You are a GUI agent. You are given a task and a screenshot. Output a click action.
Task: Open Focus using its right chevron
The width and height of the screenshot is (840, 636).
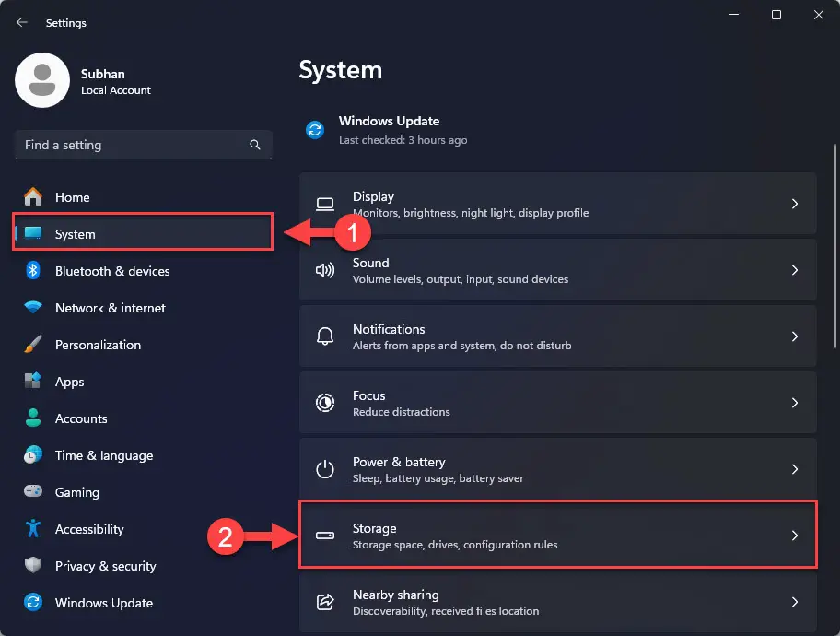(x=795, y=403)
